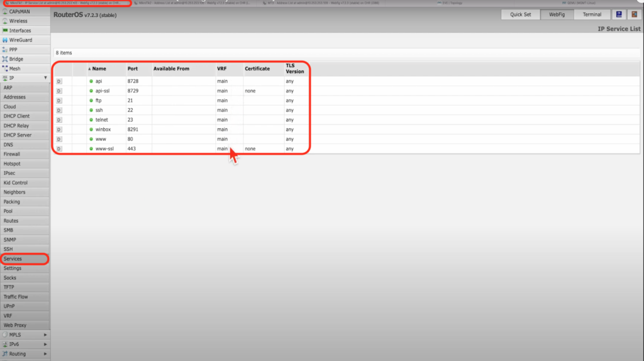
Task: Toggle the D button for telnet service
Action: pyautogui.click(x=59, y=119)
